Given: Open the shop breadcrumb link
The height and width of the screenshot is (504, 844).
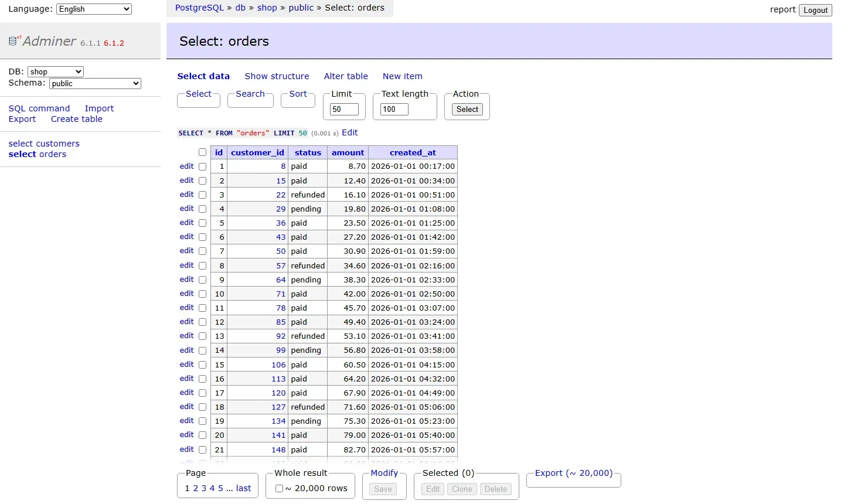Looking at the screenshot, I should (267, 8).
